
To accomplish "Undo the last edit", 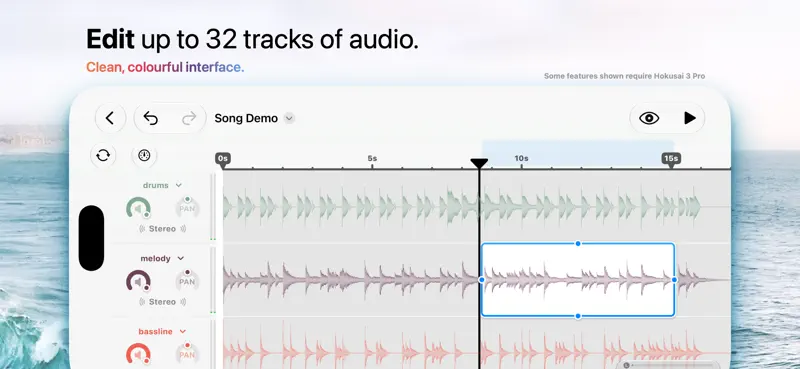I will [x=151, y=118].
